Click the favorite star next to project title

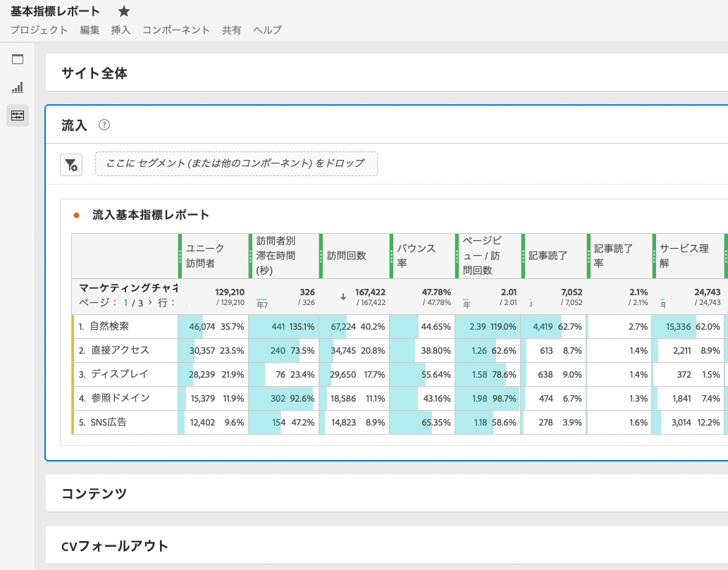pyautogui.click(x=124, y=11)
